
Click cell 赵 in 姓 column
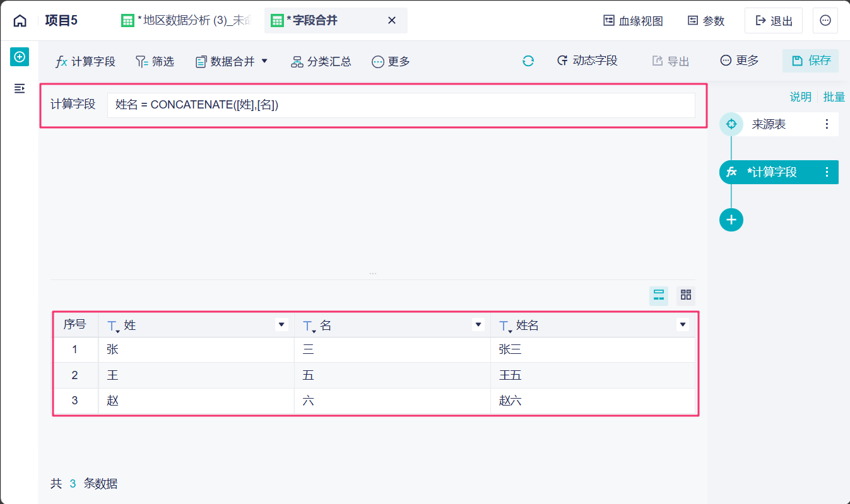pyautogui.click(x=196, y=401)
